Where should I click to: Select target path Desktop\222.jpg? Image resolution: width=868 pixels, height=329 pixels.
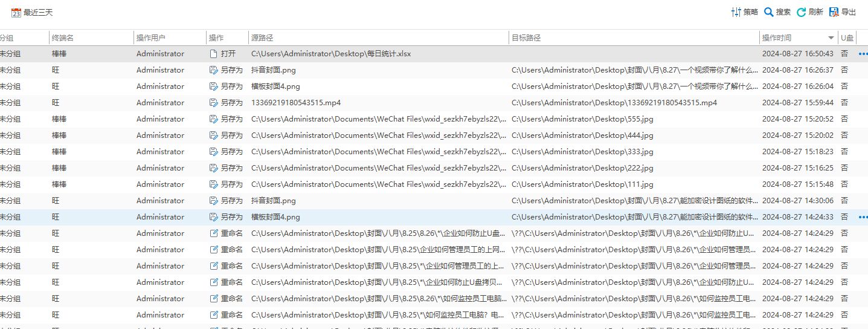[x=582, y=168]
